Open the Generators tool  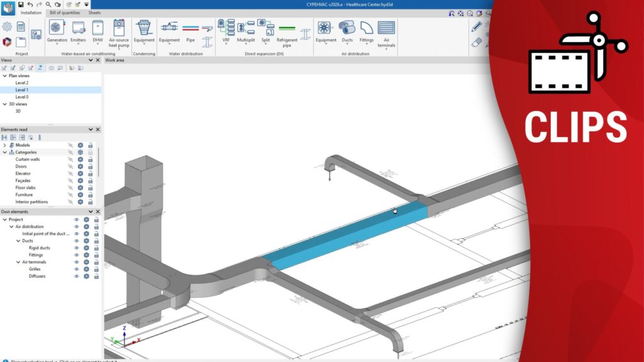[x=57, y=30]
